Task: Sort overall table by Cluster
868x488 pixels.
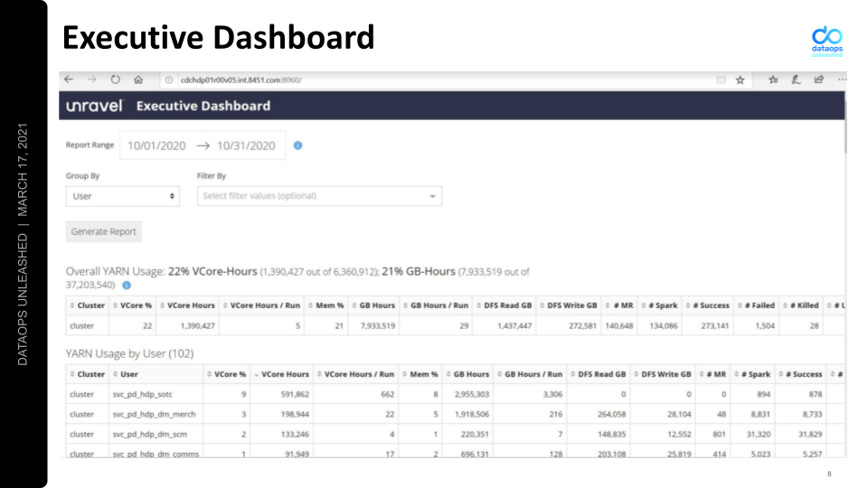Action: (x=88, y=305)
